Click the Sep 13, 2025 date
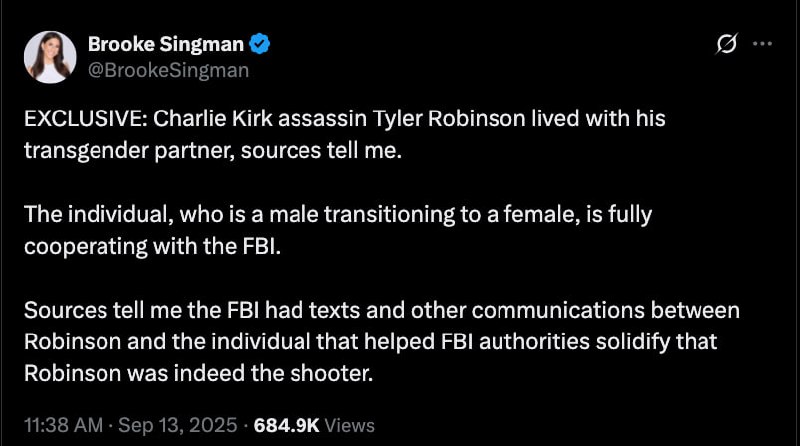The width and height of the screenshot is (800, 446). 178,425
